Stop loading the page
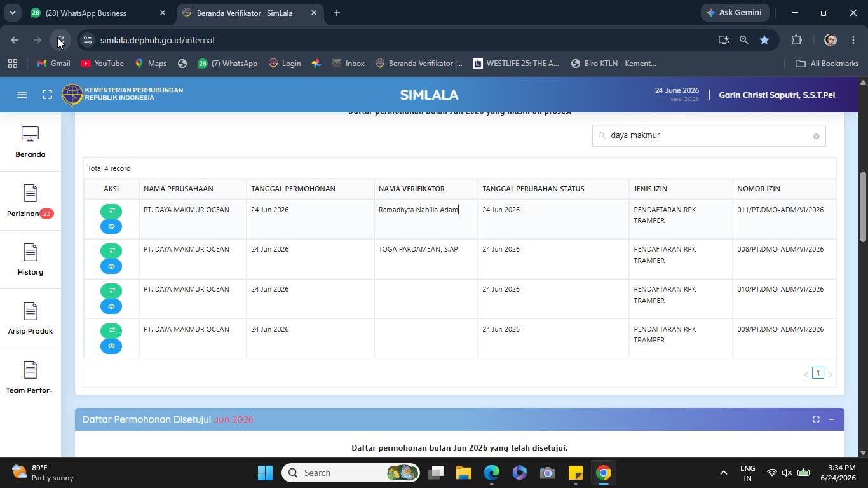 pos(60,40)
